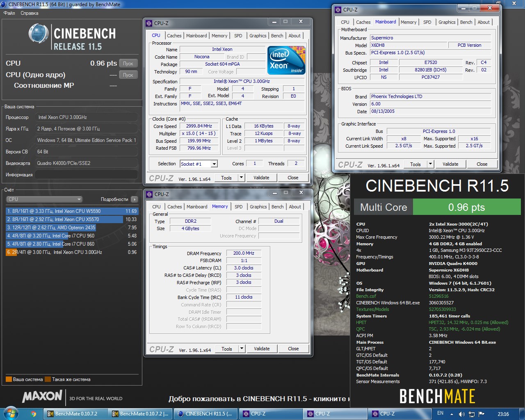The width and height of the screenshot is (525, 420).
Task: Click the Информация text field
Action: 87,175
